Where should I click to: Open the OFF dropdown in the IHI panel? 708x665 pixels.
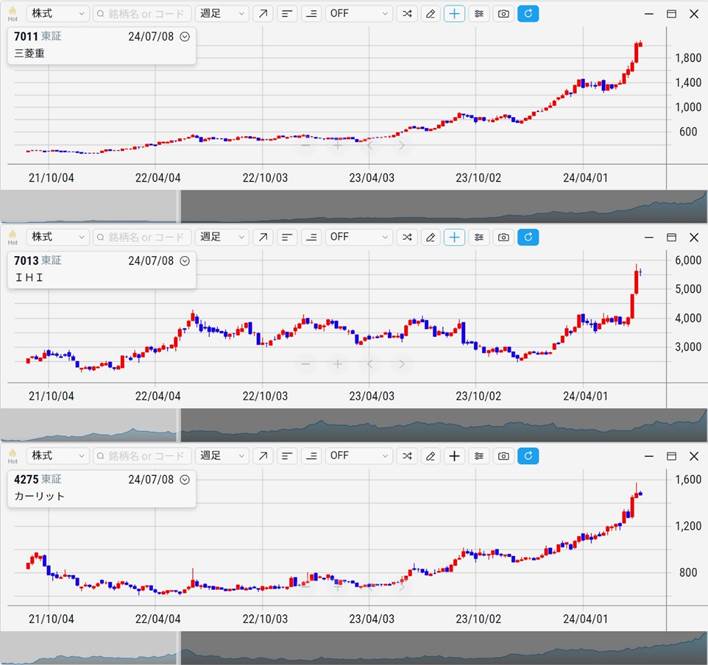pos(358,237)
